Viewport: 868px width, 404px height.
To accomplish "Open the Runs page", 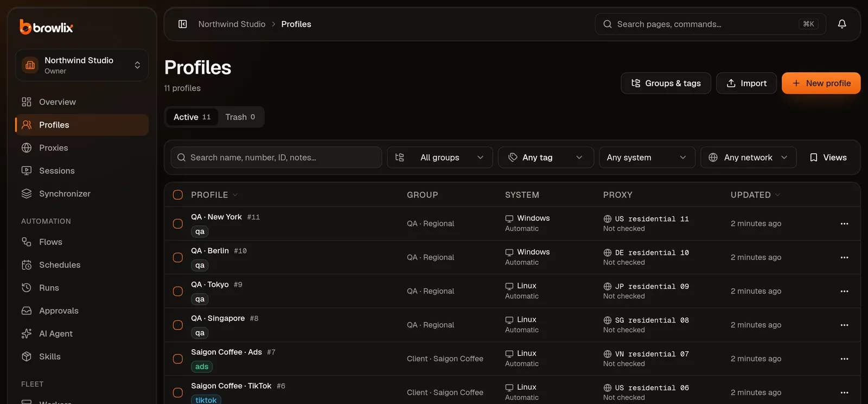I will (x=82, y=288).
